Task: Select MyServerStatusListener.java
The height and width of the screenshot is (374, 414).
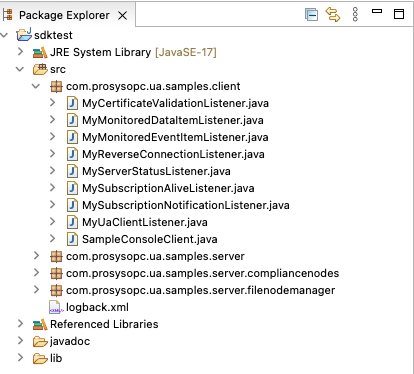Action: pos(156,171)
